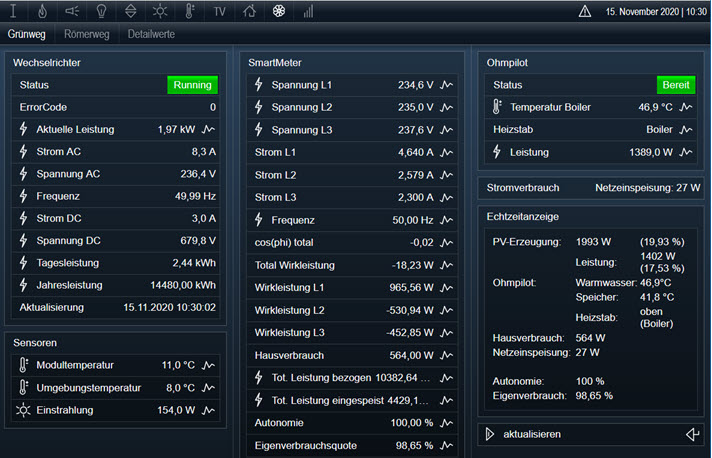The width and height of the screenshot is (712, 458).
Task: Click the house icon in top bar
Action: pos(249,11)
